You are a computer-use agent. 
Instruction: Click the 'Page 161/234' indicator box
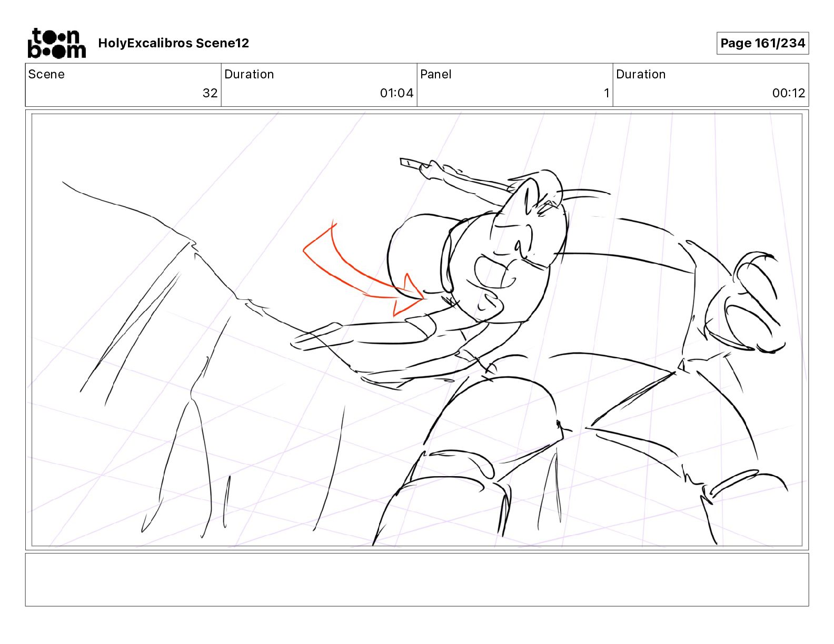pyautogui.click(x=762, y=43)
